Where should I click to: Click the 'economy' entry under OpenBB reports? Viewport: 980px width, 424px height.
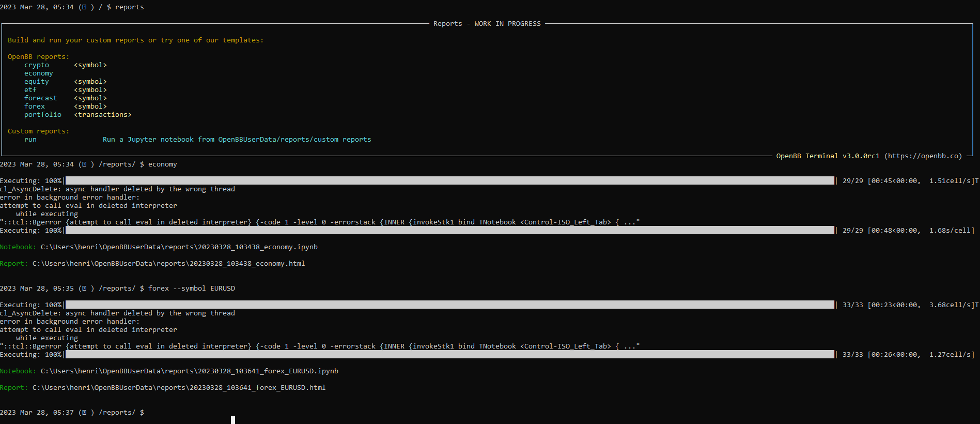click(x=39, y=73)
